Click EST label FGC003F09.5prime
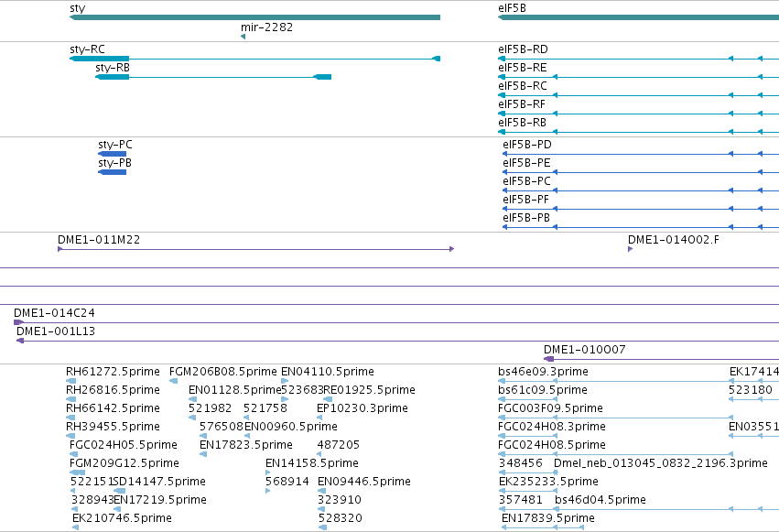The height and width of the screenshot is (532, 779). point(550,408)
